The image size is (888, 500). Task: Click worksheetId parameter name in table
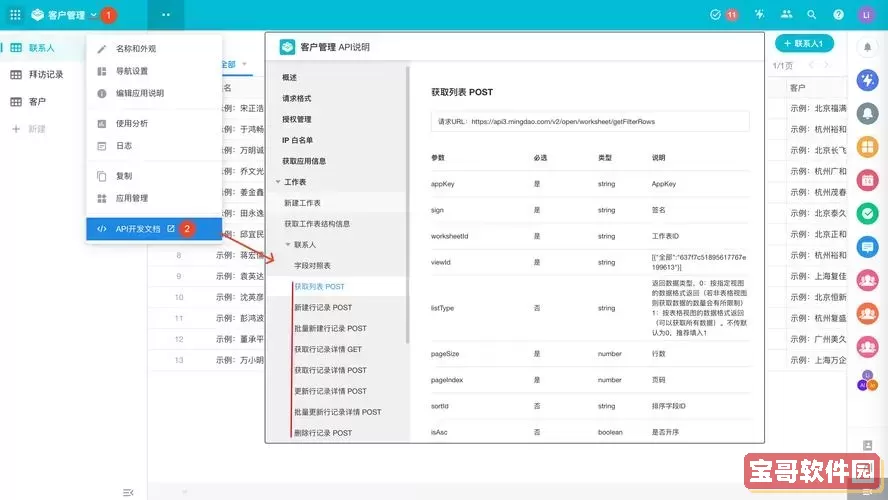point(449,236)
